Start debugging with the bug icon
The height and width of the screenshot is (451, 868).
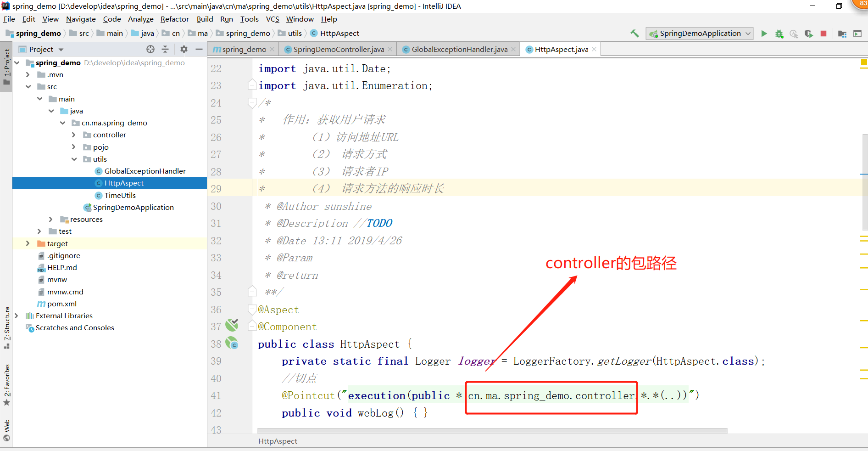(779, 34)
